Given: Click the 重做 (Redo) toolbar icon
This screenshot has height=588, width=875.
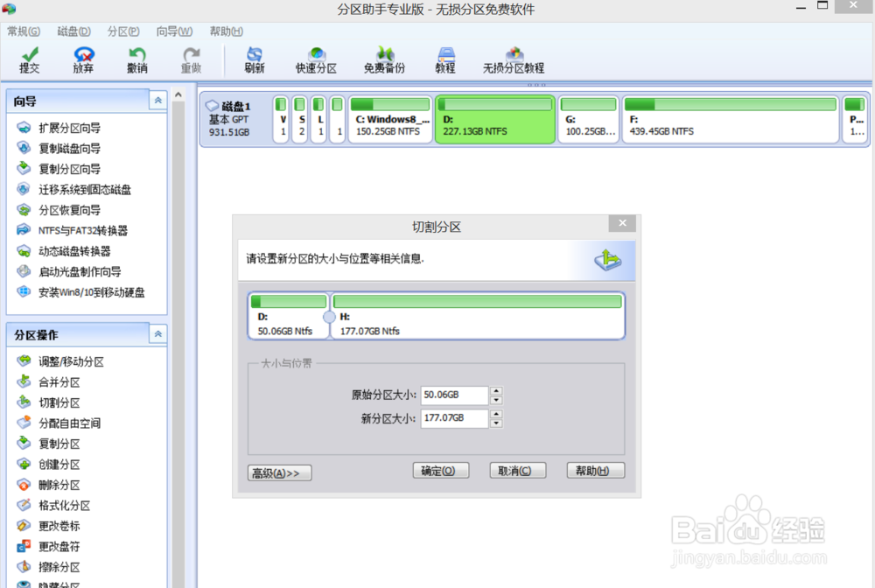Looking at the screenshot, I should click(191, 60).
